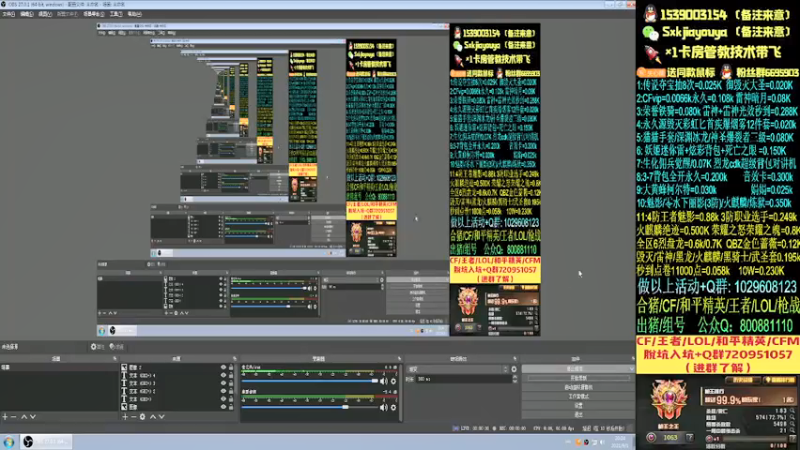Image resolution: width=800 pixels, height=450 pixels.
Task: Click the 启动虚拟摄像机 (Virtual Camera) button
Action: pyautogui.click(x=578, y=387)
